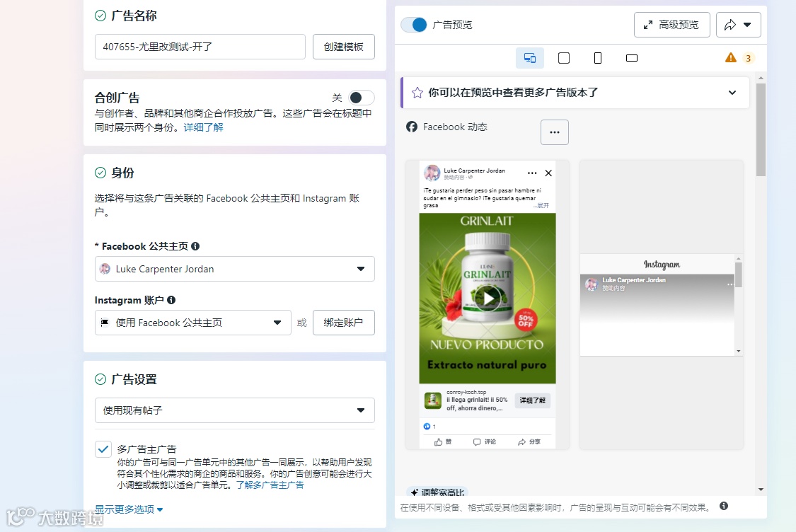Viewport: 796px width, 532px height.
Task: Click the reaction count icon on ad preview
Action: click(427, 427)
